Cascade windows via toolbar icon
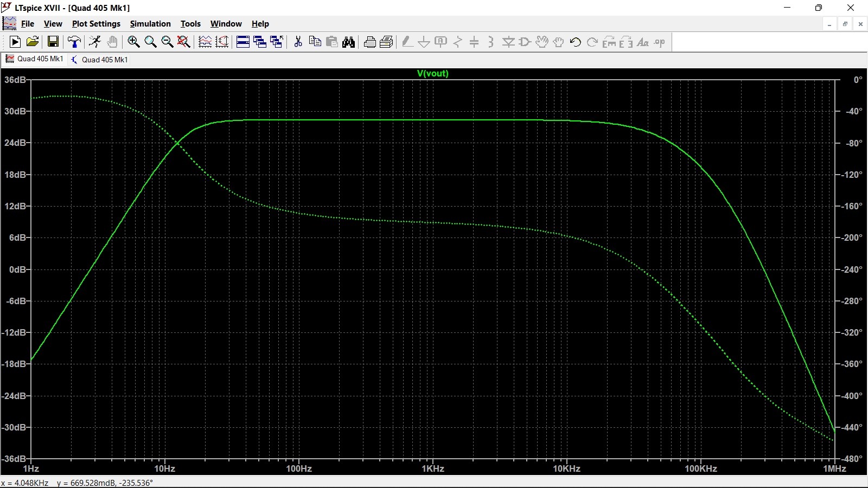This screenshot has width=868, height=488. [260, 42]
